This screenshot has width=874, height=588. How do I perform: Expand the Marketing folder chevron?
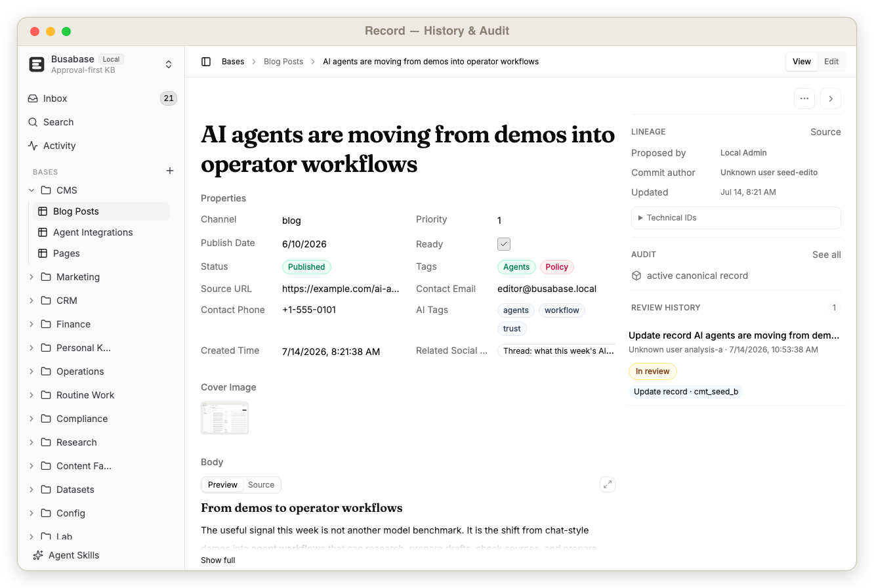[31, 277]
